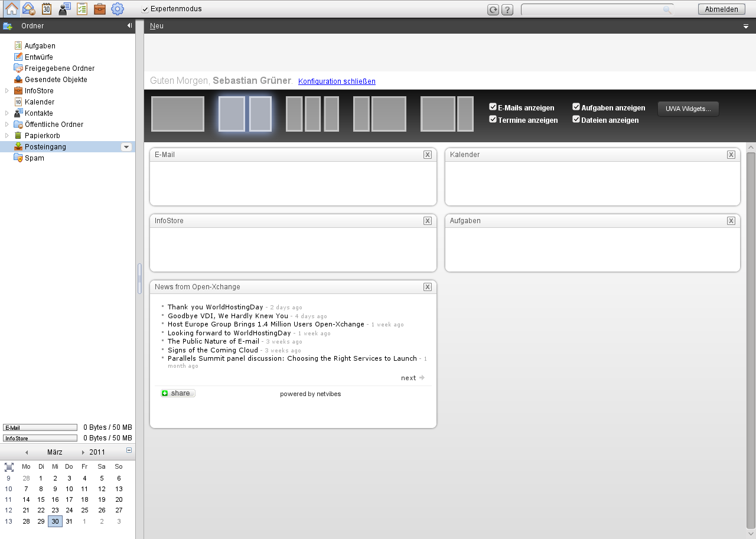Image resolution: width=756 pixels, height=539 pixels.
Task: Disable the Expertenmodus checkbox
Action: tap(144, 9)
